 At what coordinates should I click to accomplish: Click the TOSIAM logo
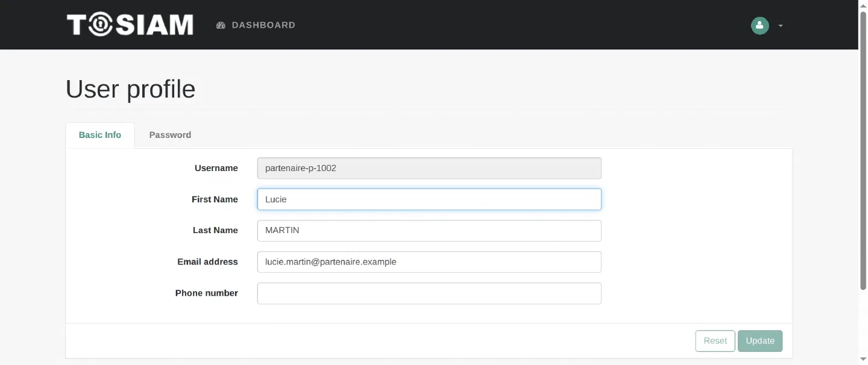pos(130,25)
